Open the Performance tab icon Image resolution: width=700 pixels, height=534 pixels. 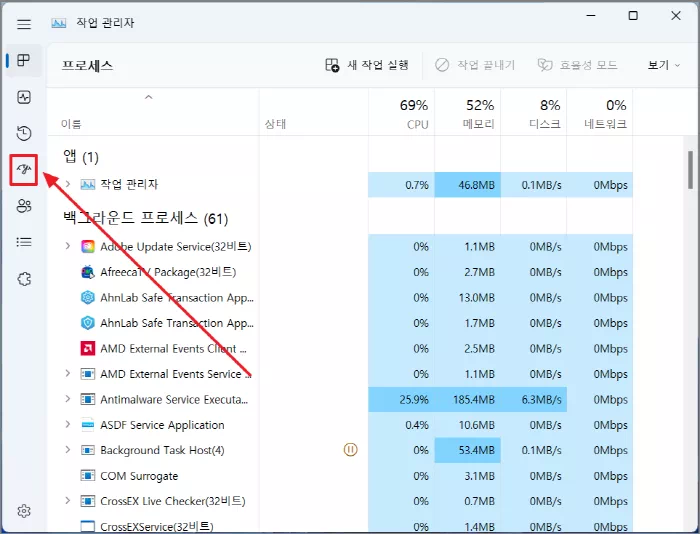[x=24, y=97]
